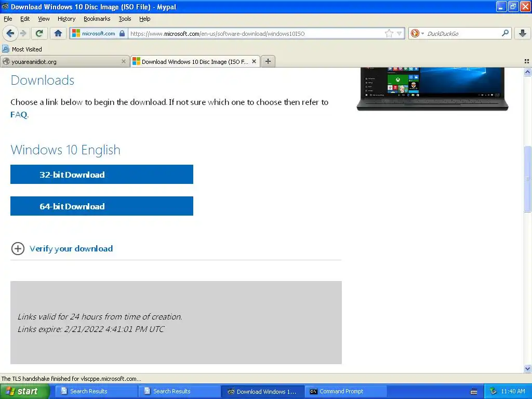Open the View menu
Screen dimensions: 532x399
coord(44,19)
